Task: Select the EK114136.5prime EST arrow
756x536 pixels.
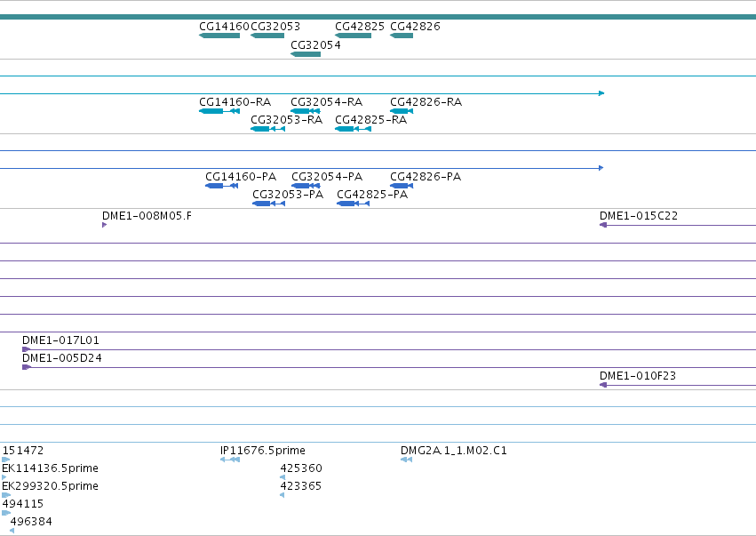Action: click(4, 477)
